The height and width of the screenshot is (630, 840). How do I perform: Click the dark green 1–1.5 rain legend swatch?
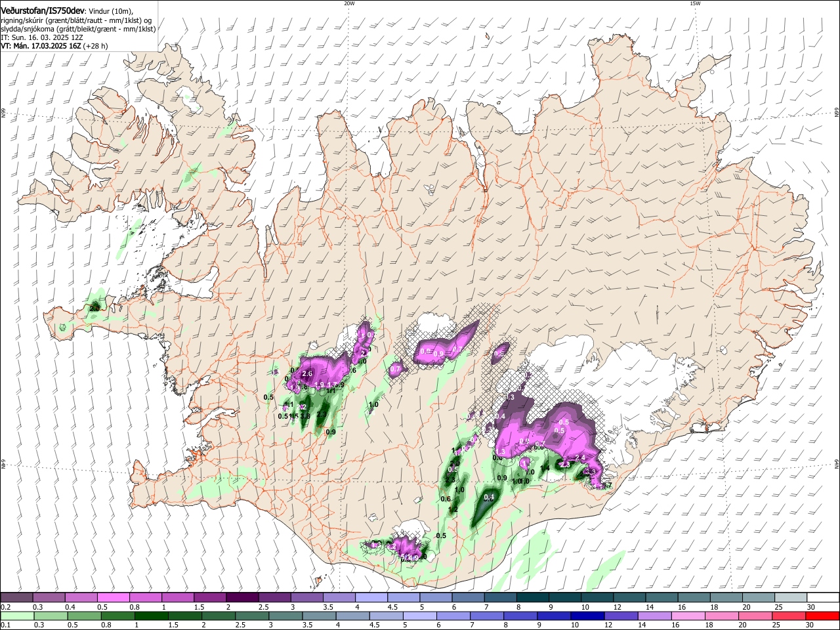[x=151, y=616]
